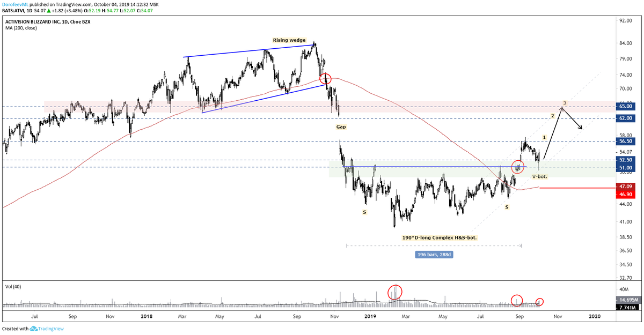The width and height of the screenshot is (644, 335).
Task: Click the 79.00 price axis tick
Action: tap(625, 59)
